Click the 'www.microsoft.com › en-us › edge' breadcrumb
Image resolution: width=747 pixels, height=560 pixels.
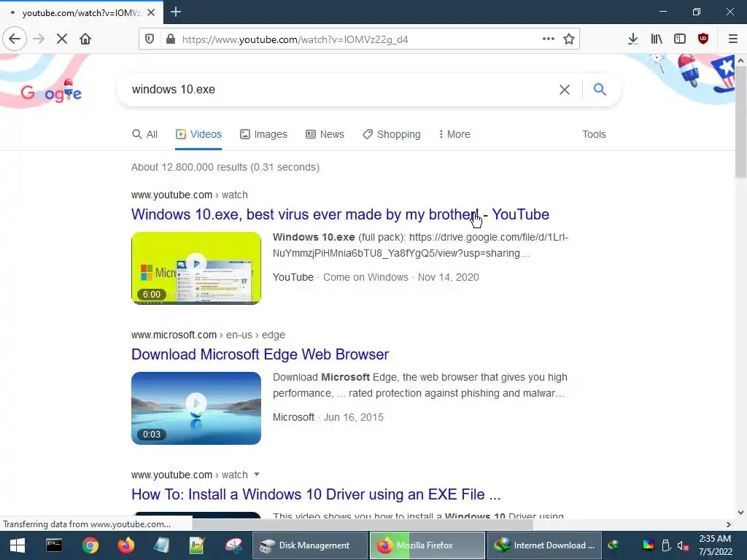(208, 335)
